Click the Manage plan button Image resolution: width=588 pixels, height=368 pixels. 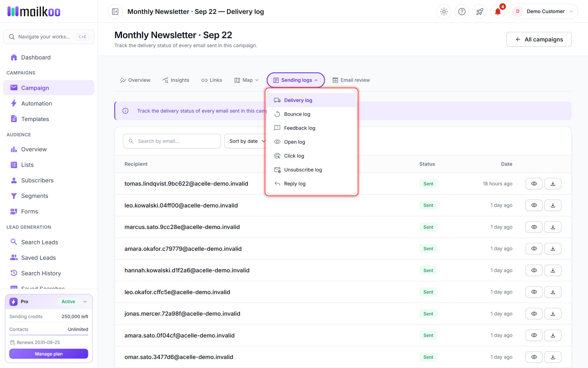(49, 354)
